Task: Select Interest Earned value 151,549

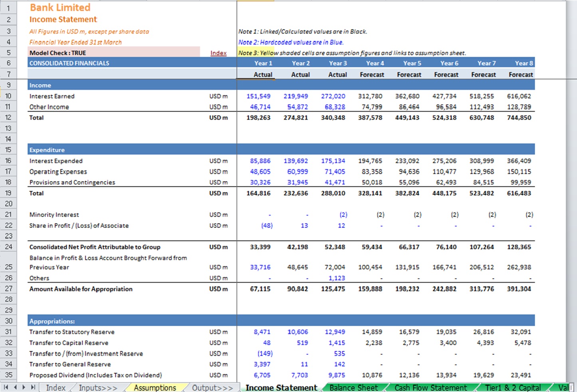Action: 258,96
